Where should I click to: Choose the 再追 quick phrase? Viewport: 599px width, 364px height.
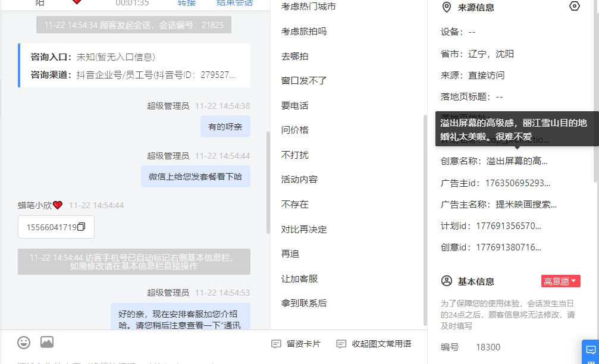290,253
